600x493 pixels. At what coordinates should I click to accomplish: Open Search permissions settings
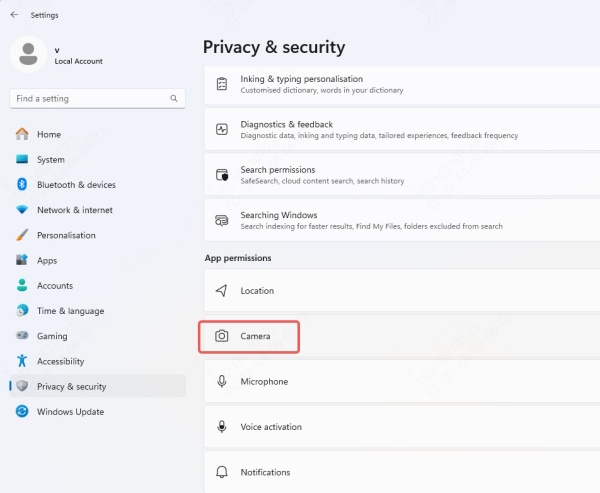tap(402, 175)
